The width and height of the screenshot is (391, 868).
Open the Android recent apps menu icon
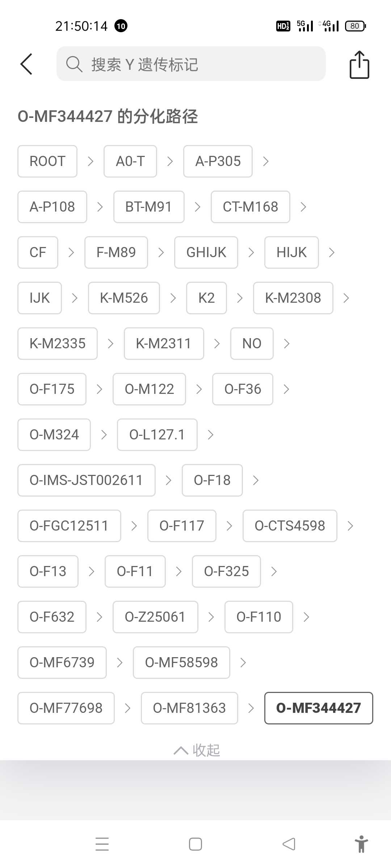click(102, 844)
